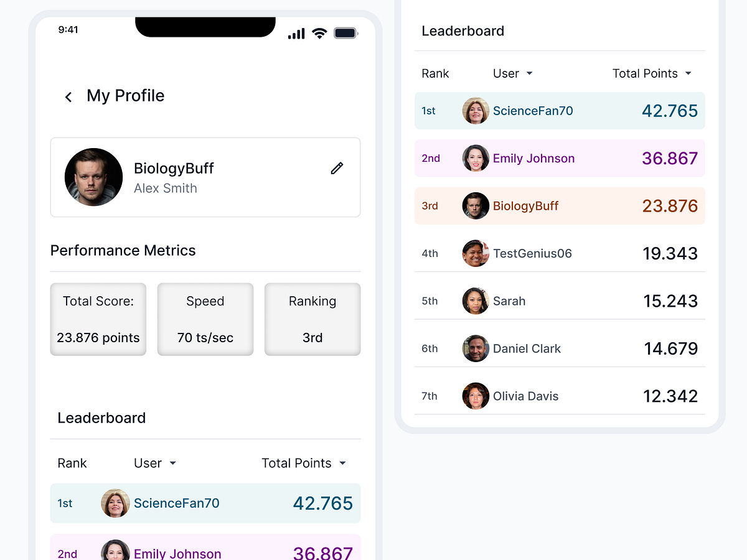Viewport: 747px width, 560px height.
Task: Click the Performance Metrics section heading
Action: coord(123,250)
